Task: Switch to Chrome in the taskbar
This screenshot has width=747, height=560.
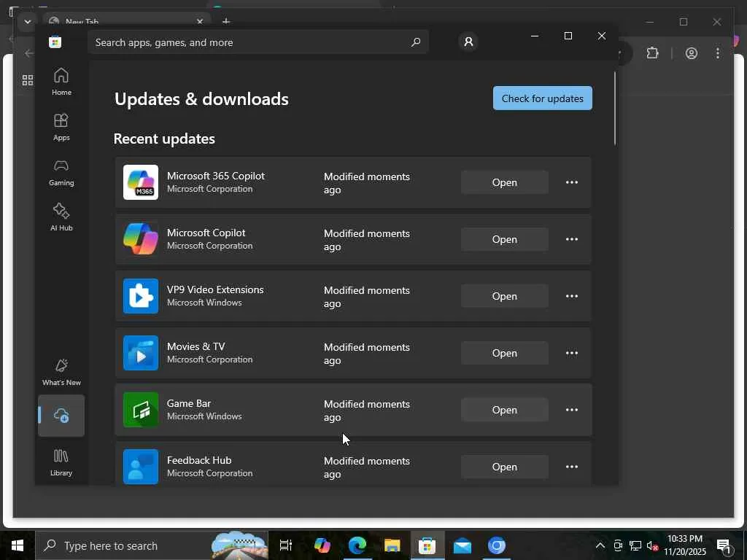Action: coord(496,545)
